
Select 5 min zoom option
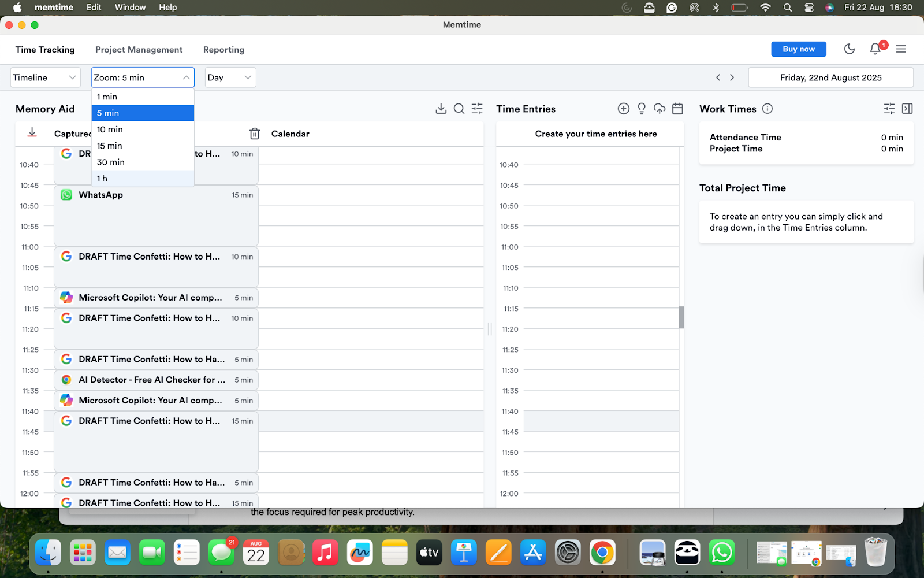pos(143,113)
